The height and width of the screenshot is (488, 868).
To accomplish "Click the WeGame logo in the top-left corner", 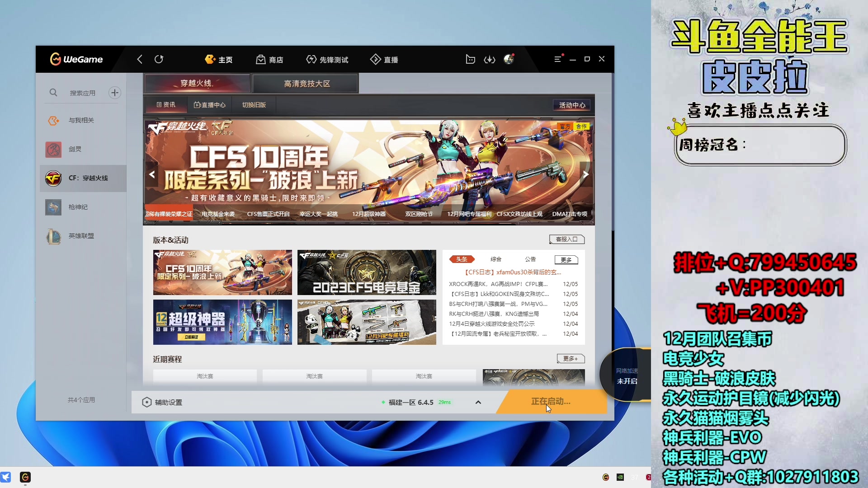I will pos(76,59).
